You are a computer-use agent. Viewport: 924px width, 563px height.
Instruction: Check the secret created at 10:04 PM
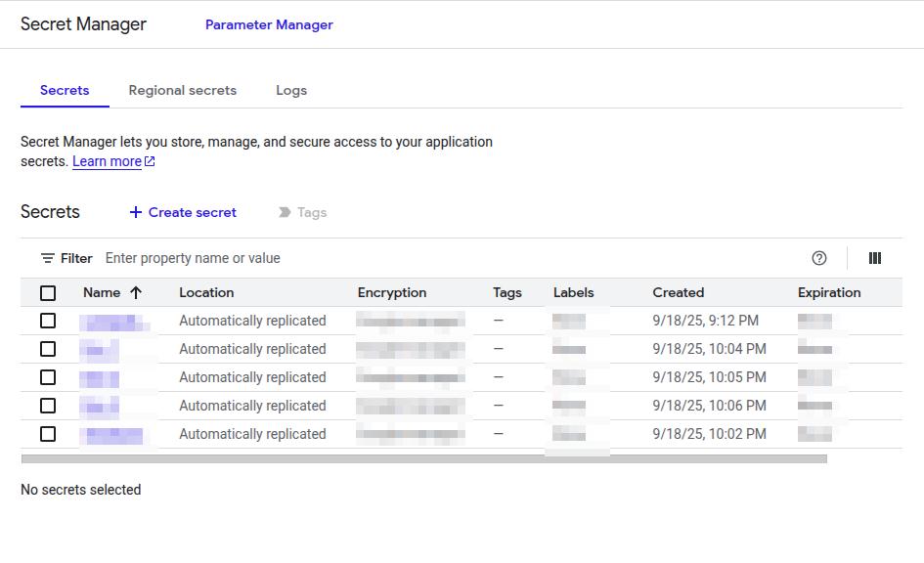48,349
